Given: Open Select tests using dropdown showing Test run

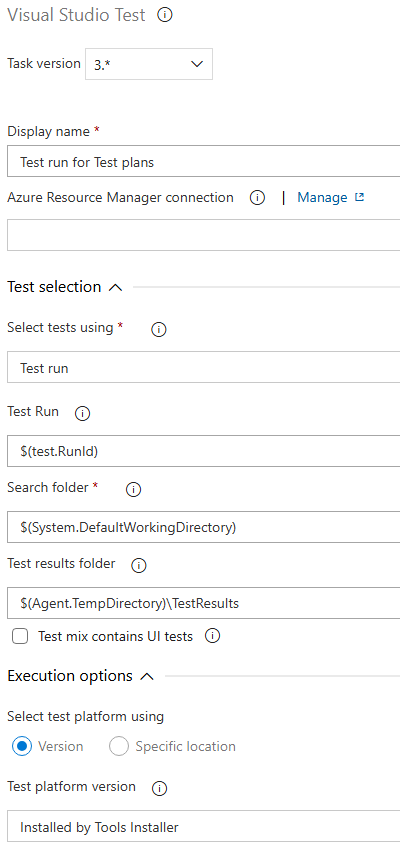Looking at the screenshot, I should 204,367.
